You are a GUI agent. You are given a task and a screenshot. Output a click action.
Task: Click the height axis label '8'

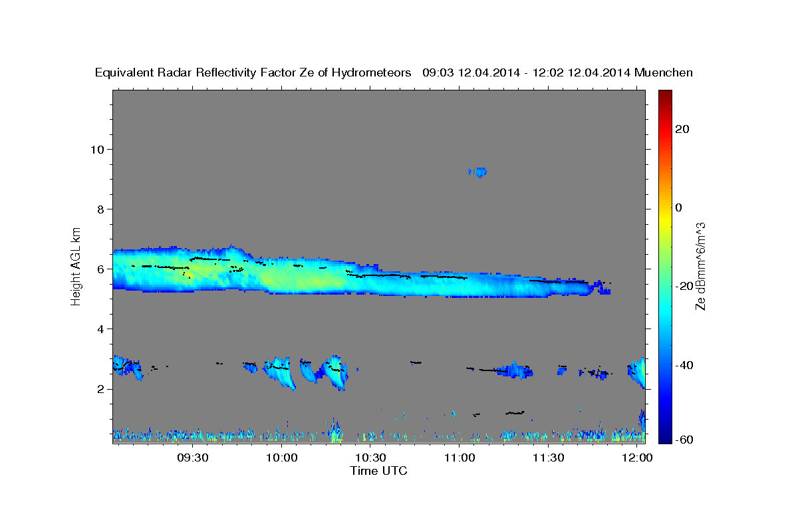click(x=100, y=209)
